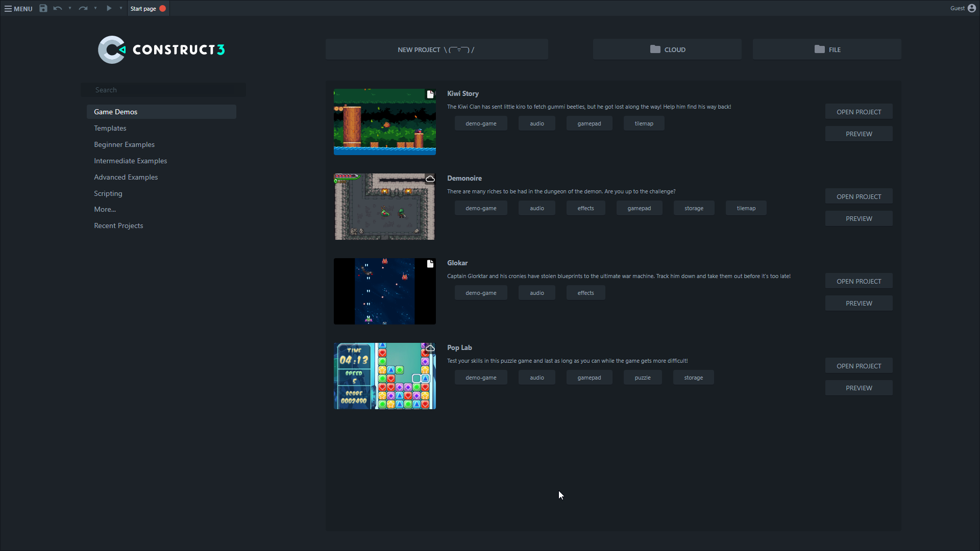Click the Undo arrow icon

click(57, 8)
